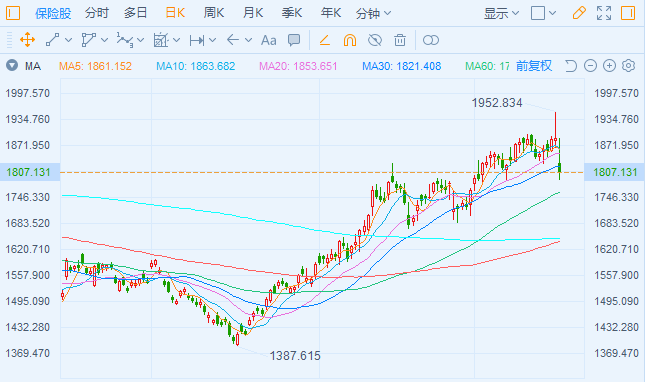Click the fullscreen expand icon
Viewport: 645px width, 382px height.
click(604, 13)
